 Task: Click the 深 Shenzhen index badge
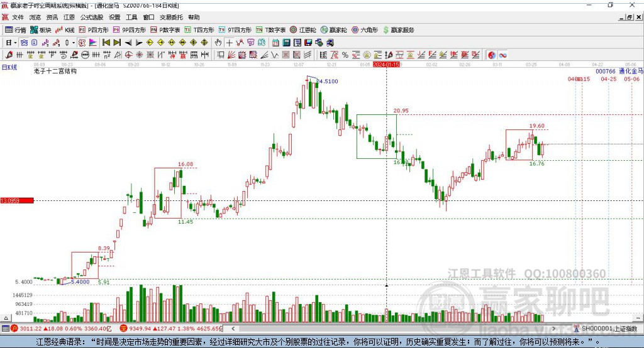124,329
